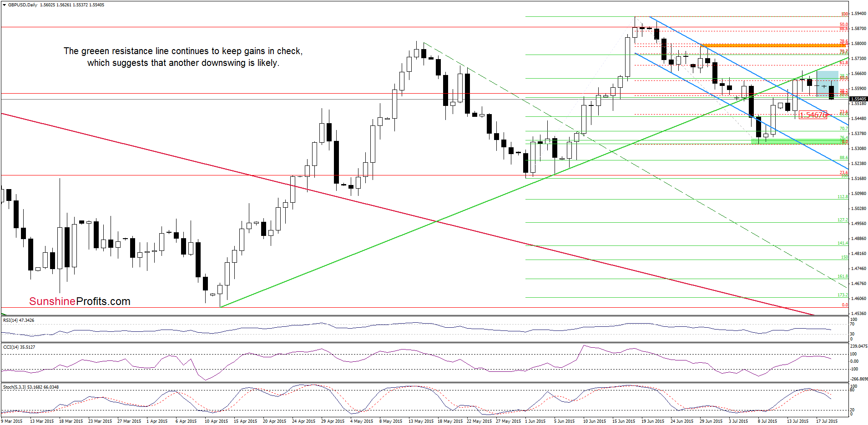Click the 29 Jun 2015 date label
Image resolution: width=868 pixels, height=425 pixels.
(711, 421)
